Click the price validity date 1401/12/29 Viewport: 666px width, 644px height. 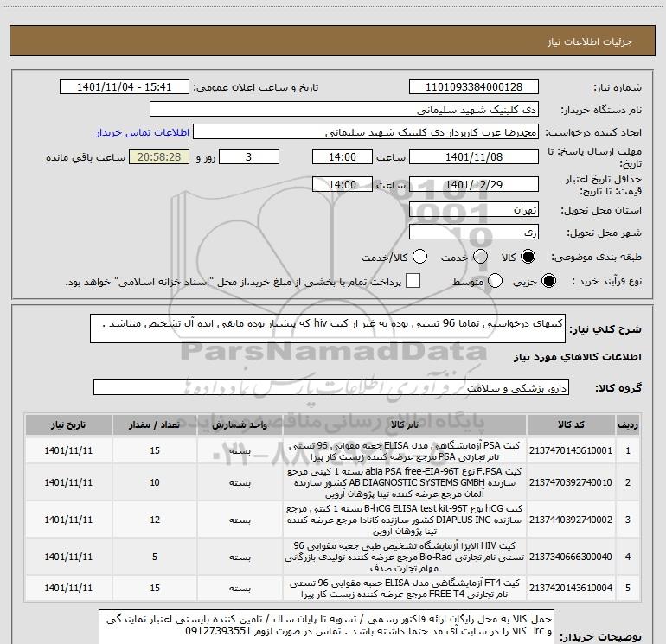tap(474, 185)
